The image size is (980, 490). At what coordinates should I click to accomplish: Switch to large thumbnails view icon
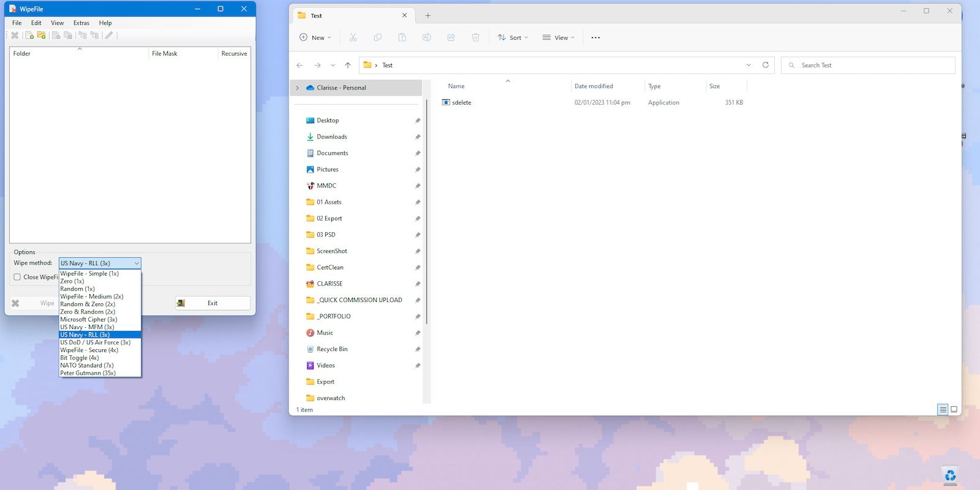[954, 410]
